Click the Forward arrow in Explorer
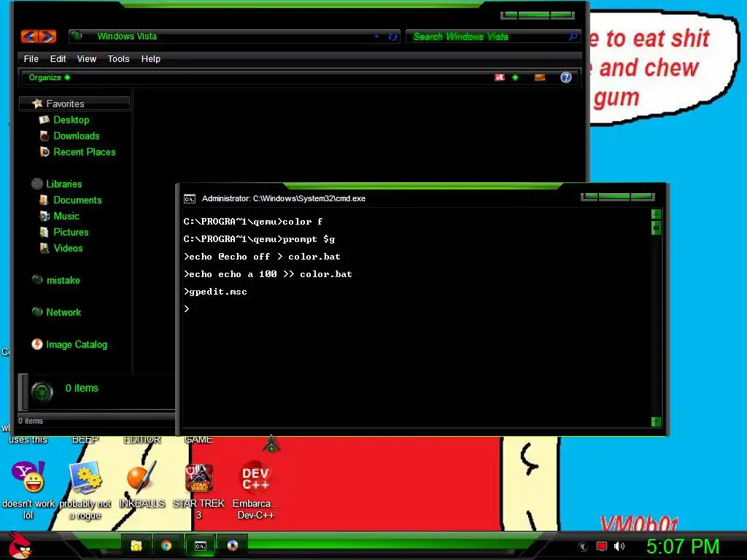This screenshot has height=560, width=747. coord(47,36)
